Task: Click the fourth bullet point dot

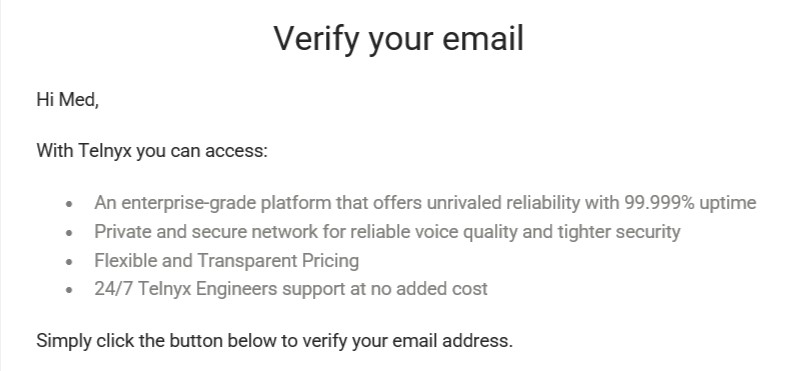Action: (69, 290)
